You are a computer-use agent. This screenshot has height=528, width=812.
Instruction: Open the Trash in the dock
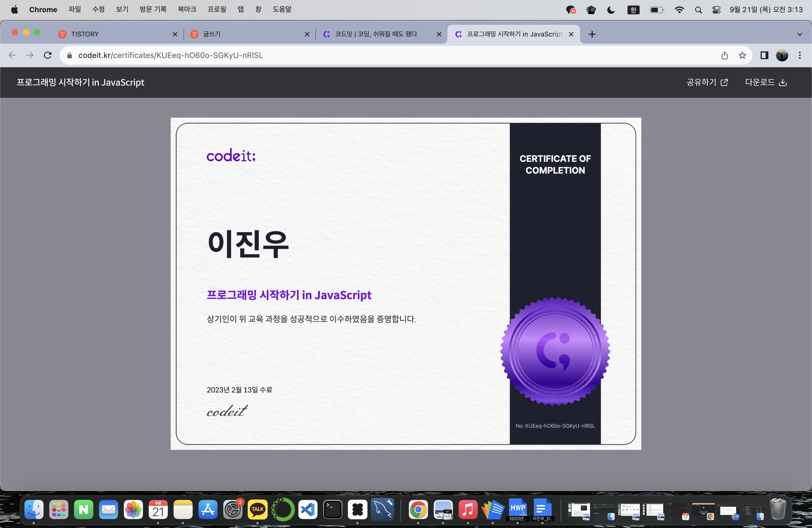click(x=778, y=509)
